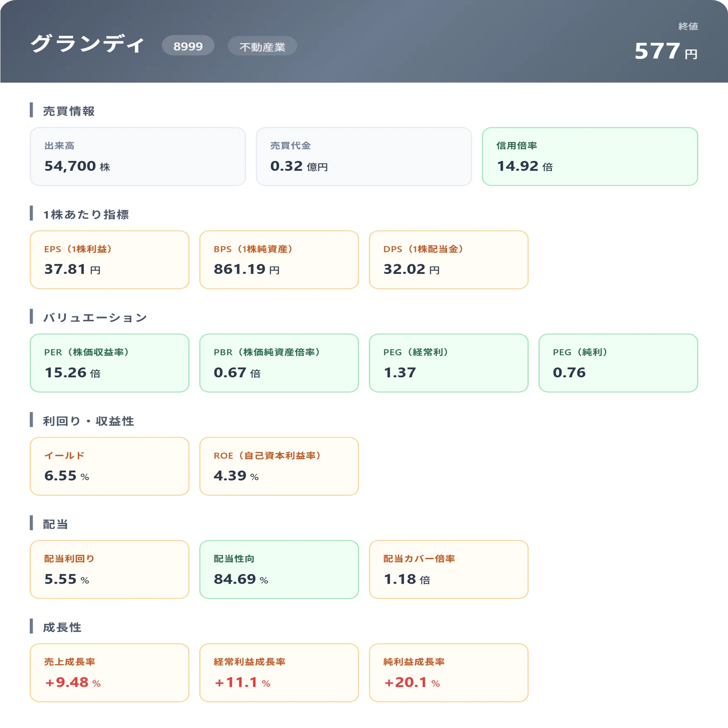This screenshot has height=728, width=728.
Task: Click the 不動産業 sector tag
Action: pyautogui.click(x=262, y=46)
